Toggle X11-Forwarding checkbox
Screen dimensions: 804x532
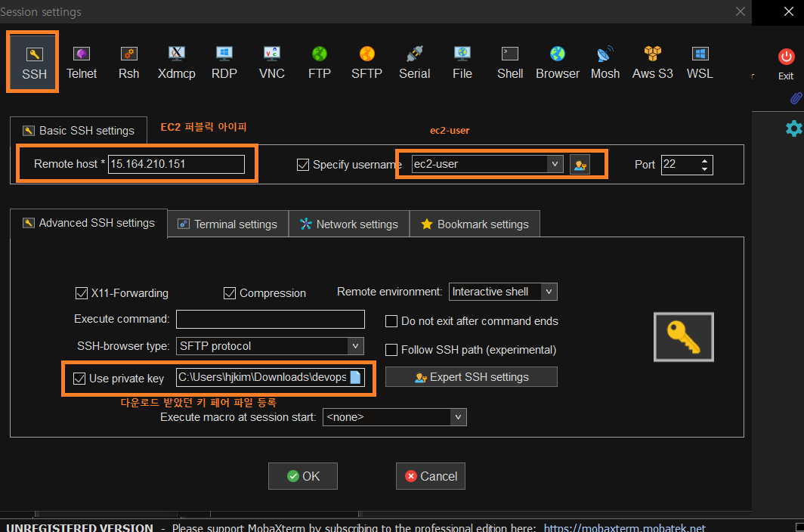pos(82,293)
